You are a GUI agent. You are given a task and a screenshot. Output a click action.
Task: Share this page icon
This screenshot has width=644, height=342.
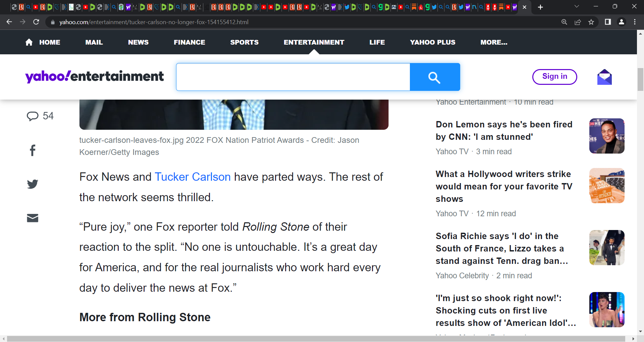point(578,22)
